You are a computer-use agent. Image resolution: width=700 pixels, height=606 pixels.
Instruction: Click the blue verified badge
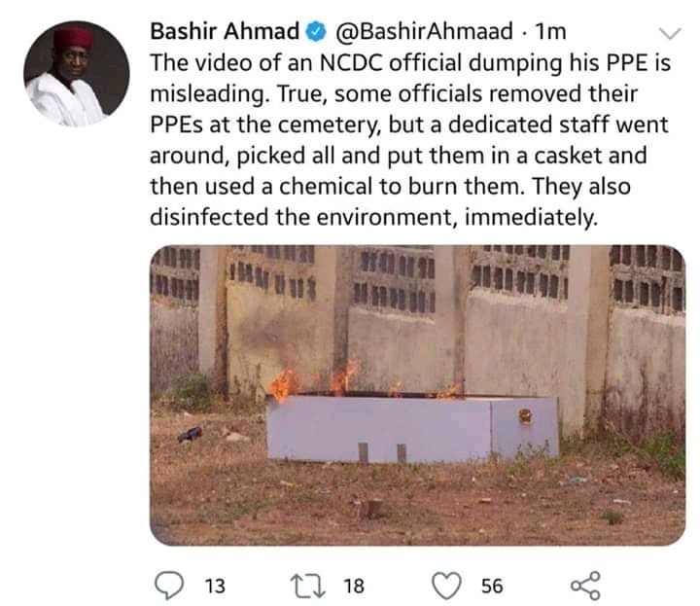[316, 32]
